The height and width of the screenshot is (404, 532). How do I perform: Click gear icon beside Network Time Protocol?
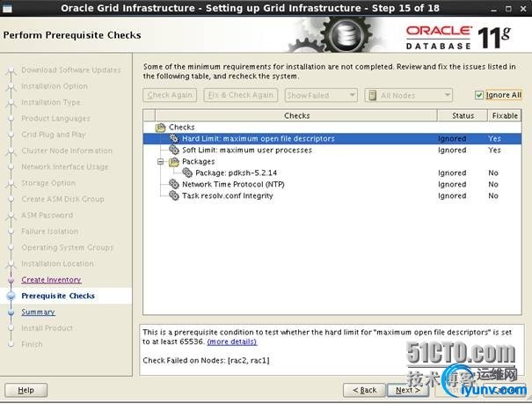pos(174,184)
